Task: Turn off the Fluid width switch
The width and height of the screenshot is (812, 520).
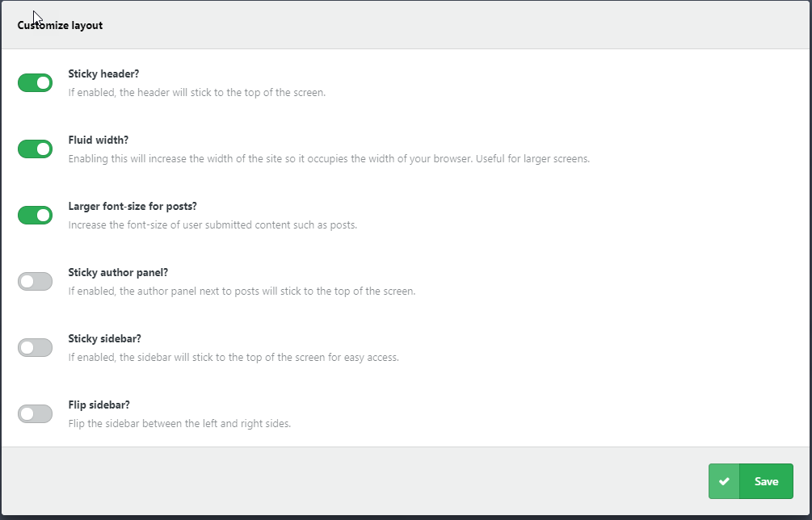Action: pyautogui.click(x=35, y=149)
